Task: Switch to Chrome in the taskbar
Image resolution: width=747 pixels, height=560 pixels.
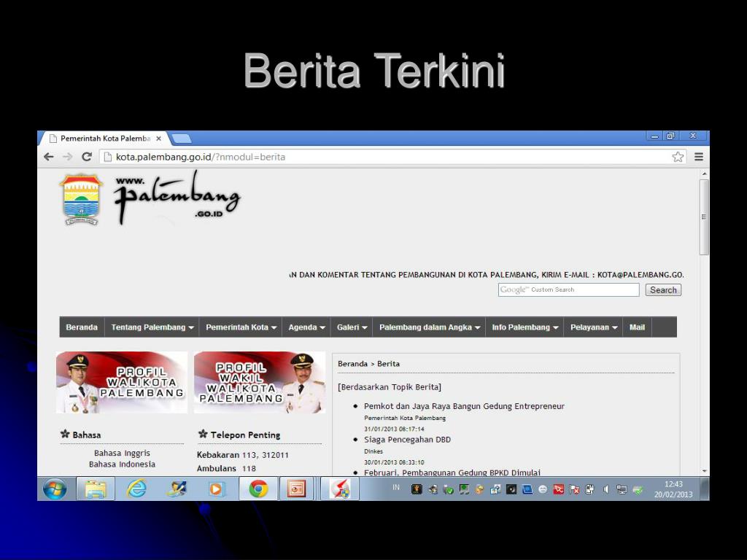Action: coord(258,489)
